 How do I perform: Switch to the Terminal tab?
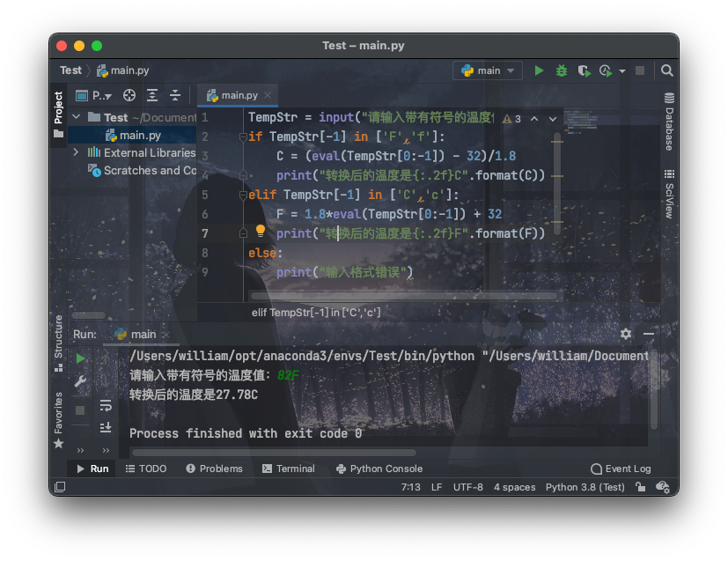(x=288, y=469)
